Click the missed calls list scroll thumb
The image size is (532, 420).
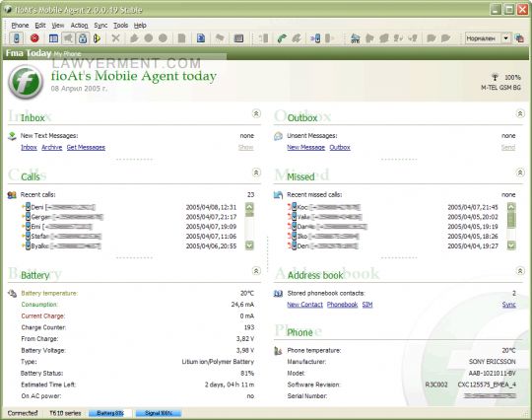[511, 220]
